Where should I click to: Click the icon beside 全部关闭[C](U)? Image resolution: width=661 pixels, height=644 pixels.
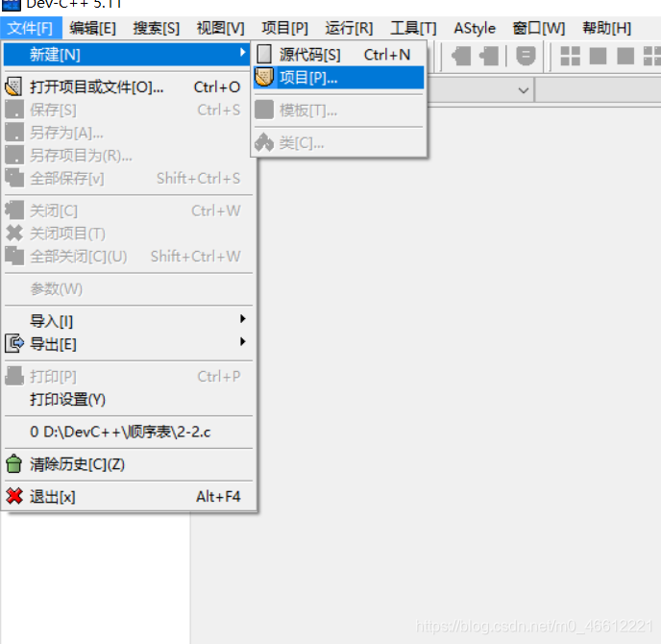pyautogui.click(x=14, y=256)
